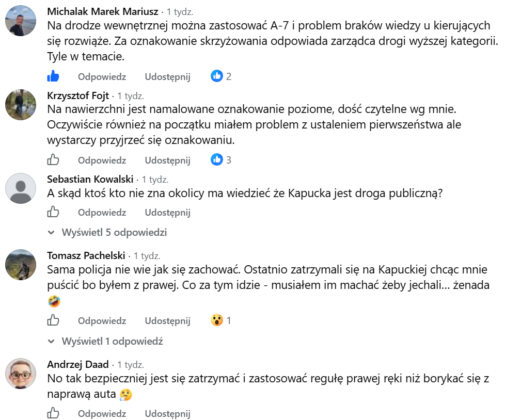The width and height of the screenshot is (505, 420).
Task: Reply to Michalak Marek Mariusz via Odpowiedz
Action: [102, 76]
